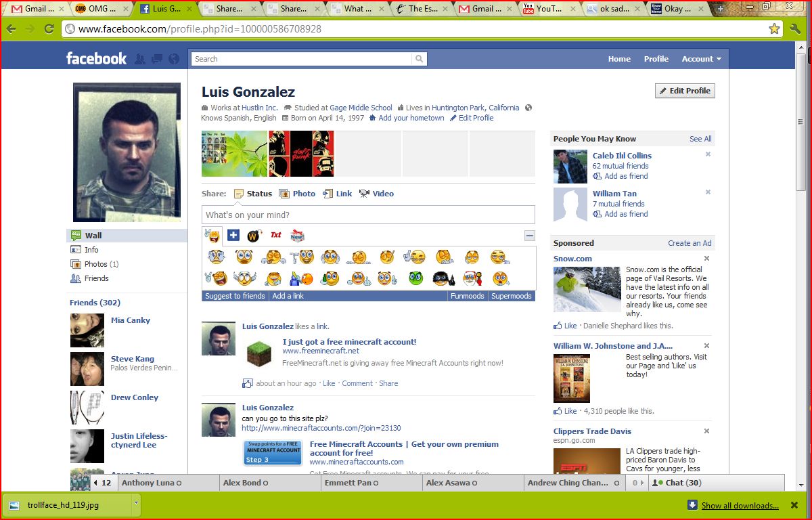Go back with the browser back arrow
Viewport: 812px width, 520px height.
pyautogui.click(x=12, y=29)
